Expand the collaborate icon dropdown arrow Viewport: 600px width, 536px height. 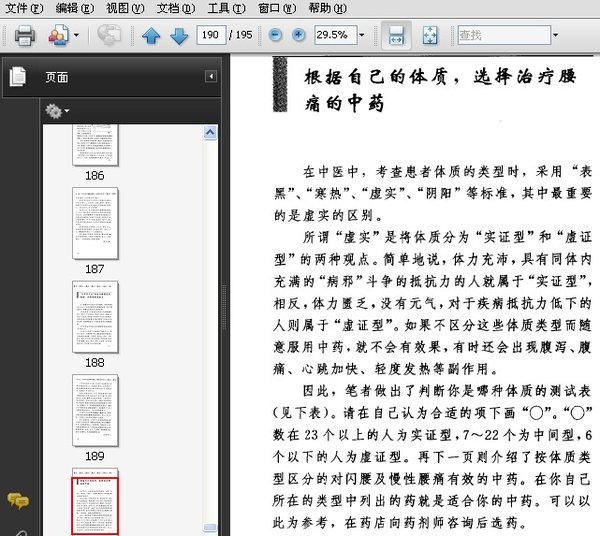(76, 35)
